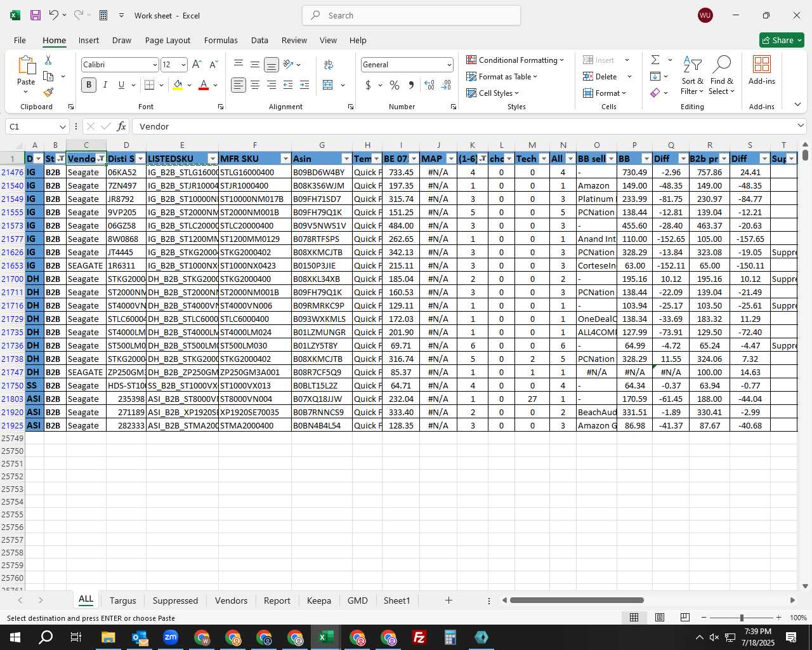Decrease font size with the small A icon
The width and height of the screenshot is (812, 650).
coord(213,65)
